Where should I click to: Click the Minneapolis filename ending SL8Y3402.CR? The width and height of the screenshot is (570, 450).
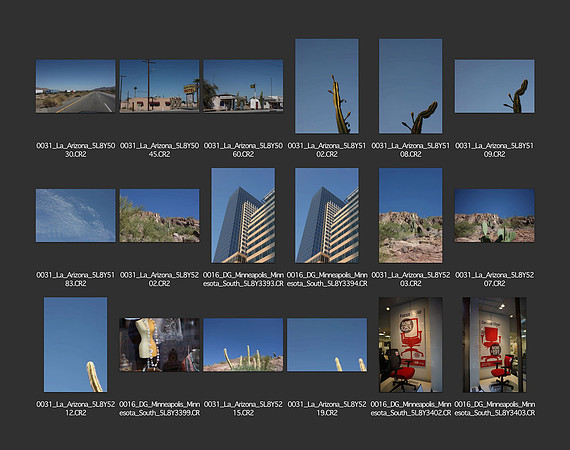click(x=411, y=408)
